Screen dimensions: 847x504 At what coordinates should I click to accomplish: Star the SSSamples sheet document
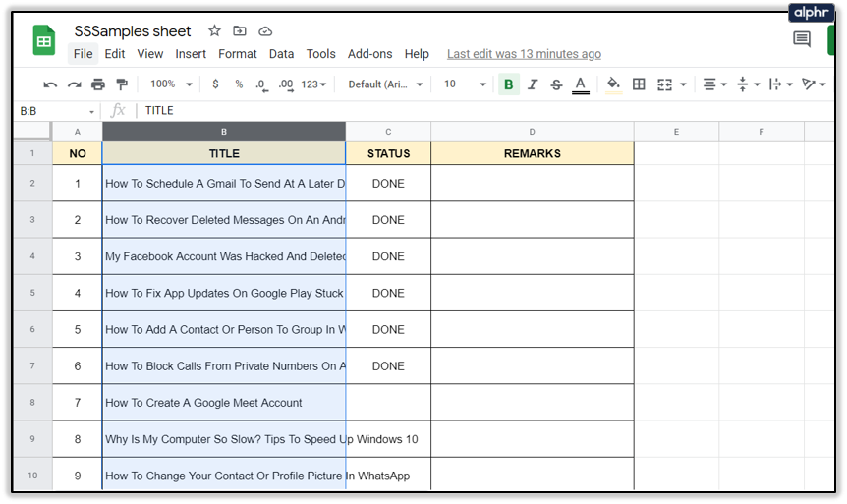click(214, 31)
